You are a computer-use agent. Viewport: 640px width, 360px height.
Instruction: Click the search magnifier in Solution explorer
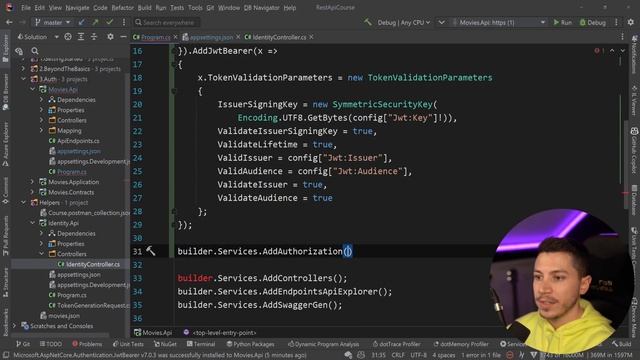35,51
